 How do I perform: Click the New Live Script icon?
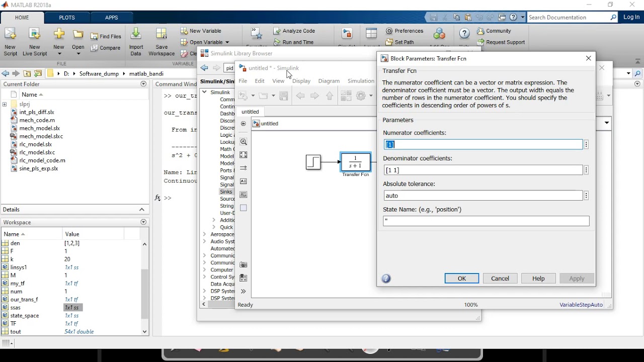pyautogui.click(x=35, y=34)
